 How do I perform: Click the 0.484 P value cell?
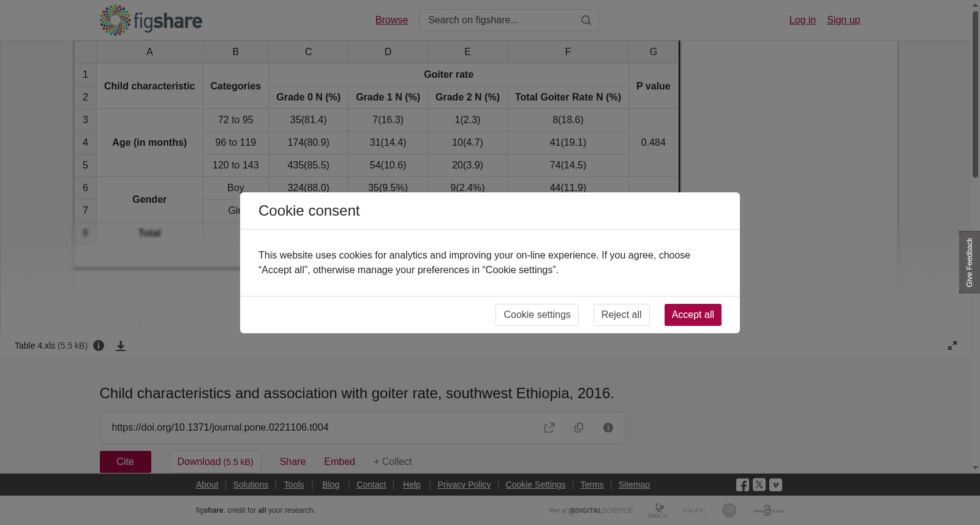[653, 143]
